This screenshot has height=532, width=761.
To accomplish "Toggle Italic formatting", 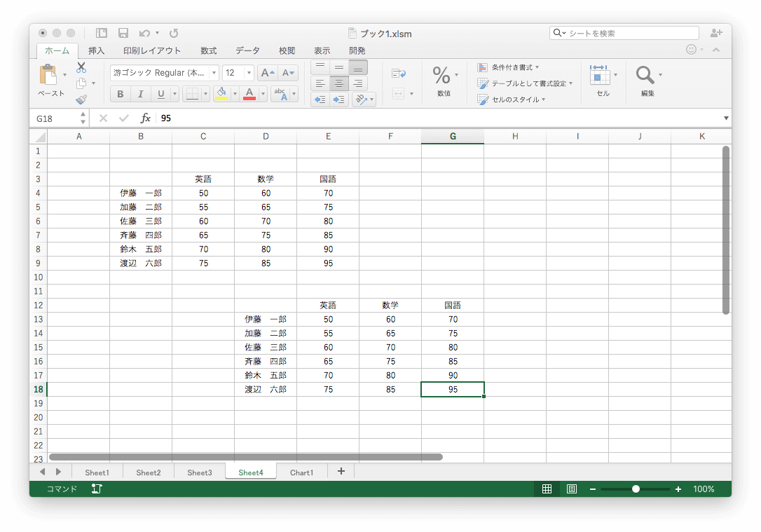I will (140, 94).
